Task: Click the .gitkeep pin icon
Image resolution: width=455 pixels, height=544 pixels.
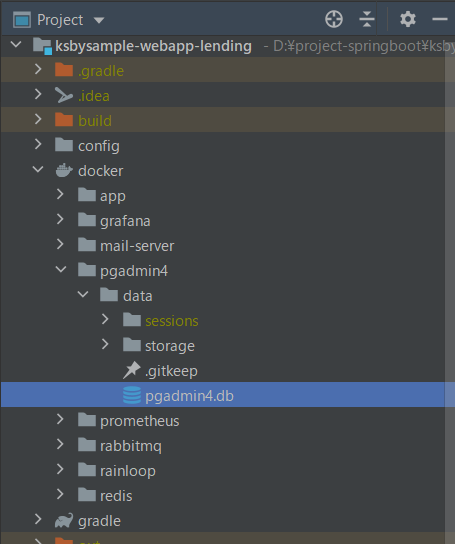Action: pyautogui.click(x=132, y=370)
